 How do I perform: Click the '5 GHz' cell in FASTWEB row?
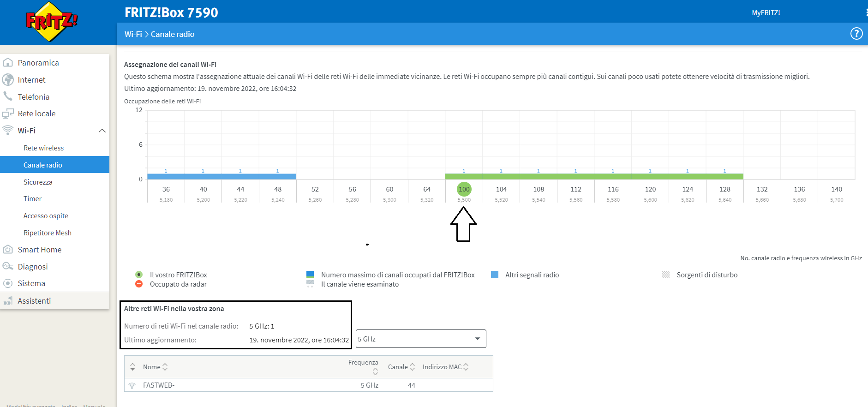tap(370, 385)
